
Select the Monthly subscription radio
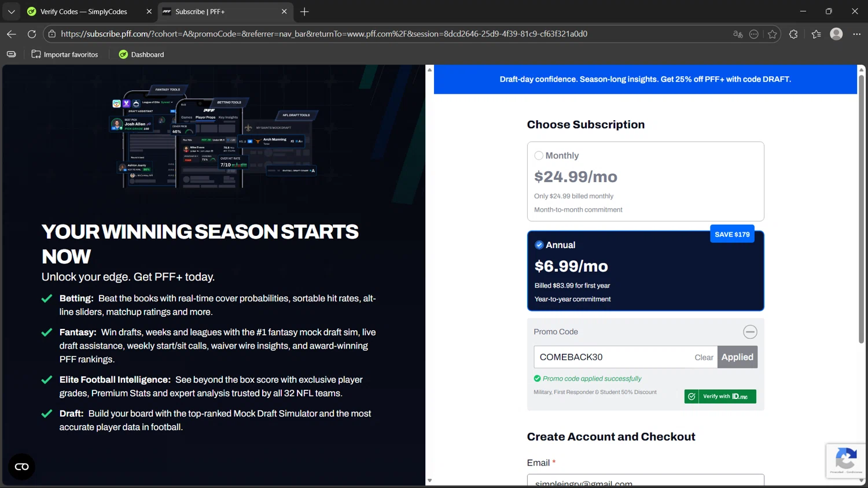pyautogui.click(x=539, y=156)
